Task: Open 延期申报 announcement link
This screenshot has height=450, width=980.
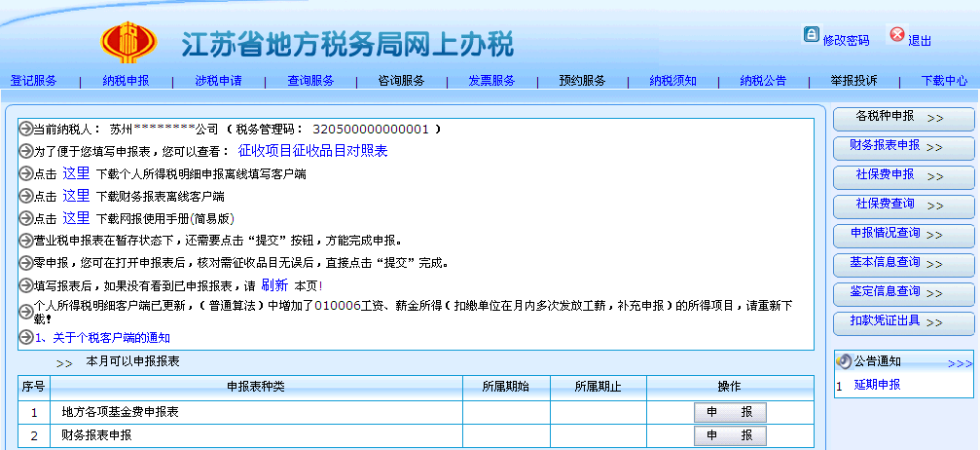Action: click(x=878, y=385)
